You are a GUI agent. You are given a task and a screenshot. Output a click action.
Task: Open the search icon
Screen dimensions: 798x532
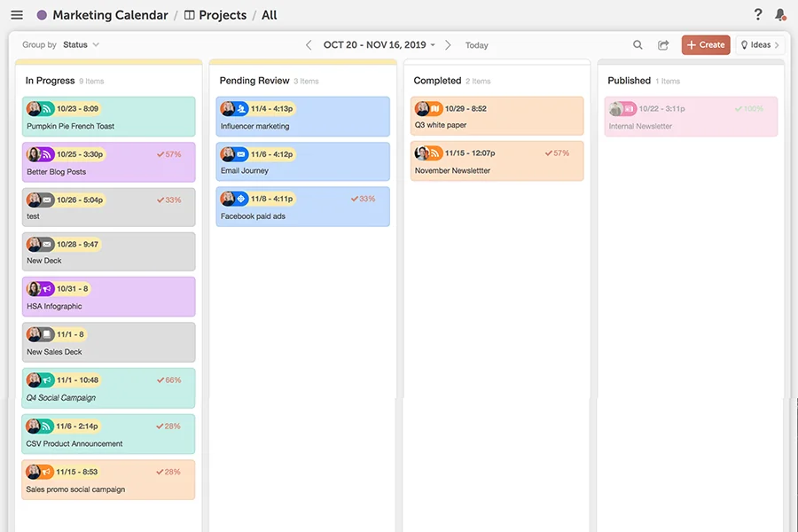(638, 44)
